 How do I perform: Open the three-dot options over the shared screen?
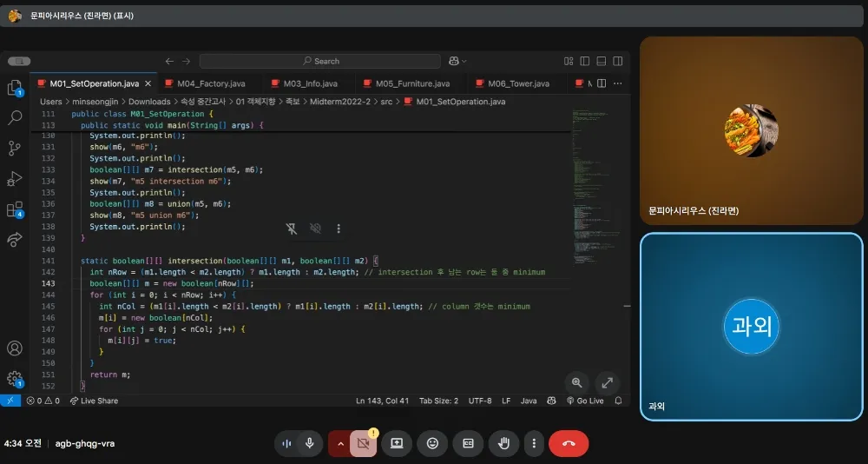pos(339,229)
